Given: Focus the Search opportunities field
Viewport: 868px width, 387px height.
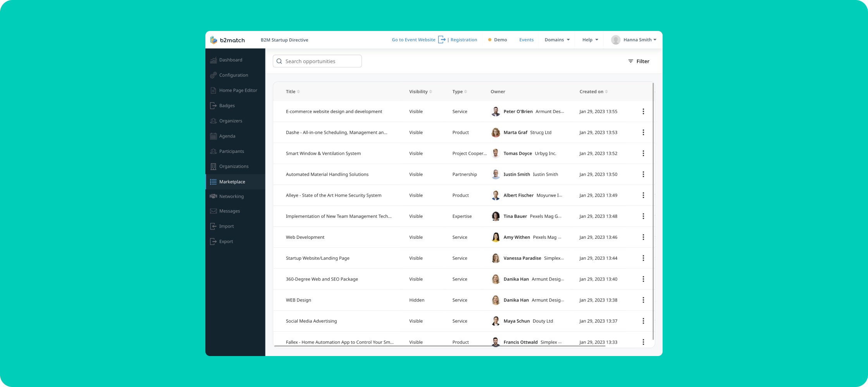Looking at the screenshot, I should pos(317,61).
